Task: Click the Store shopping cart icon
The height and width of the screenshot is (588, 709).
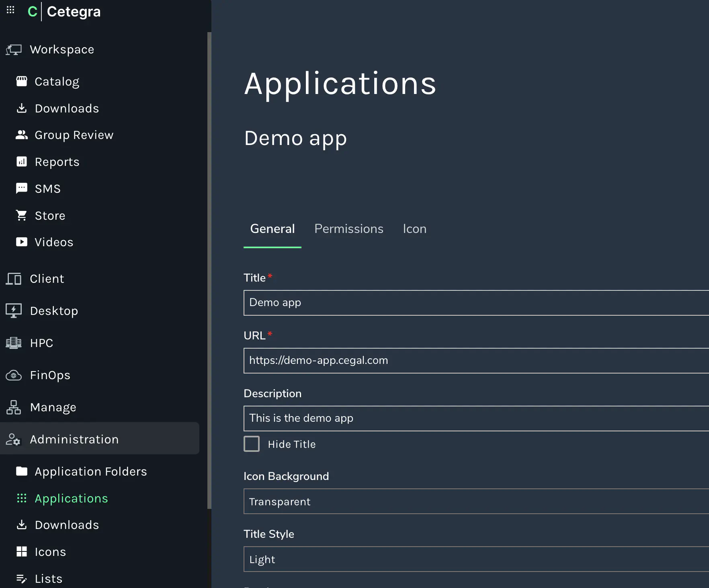Action: [22, 215]
